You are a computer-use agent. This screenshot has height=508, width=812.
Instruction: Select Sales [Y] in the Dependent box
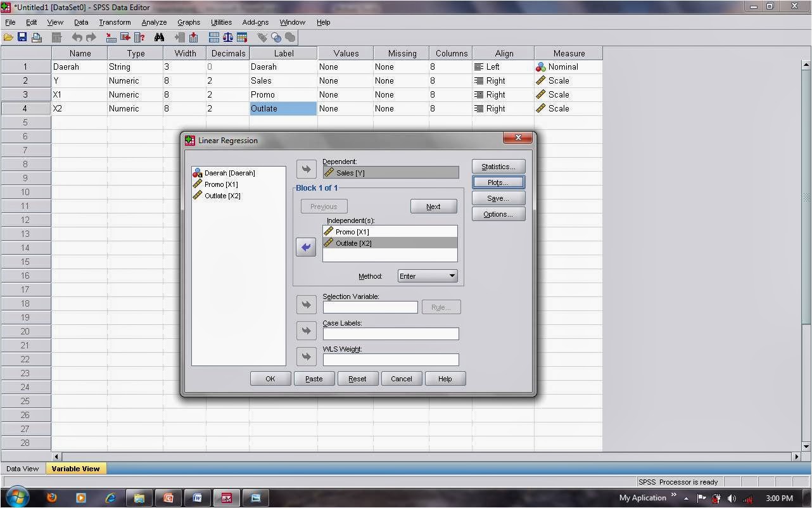[391, 172]
